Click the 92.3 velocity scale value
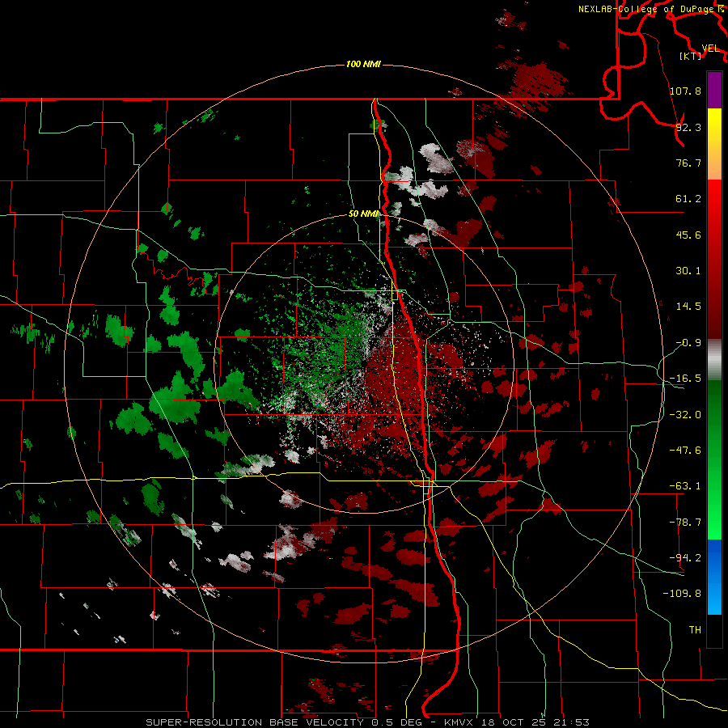The height and width of the screenshot is (728, 728). pos(688,127)
